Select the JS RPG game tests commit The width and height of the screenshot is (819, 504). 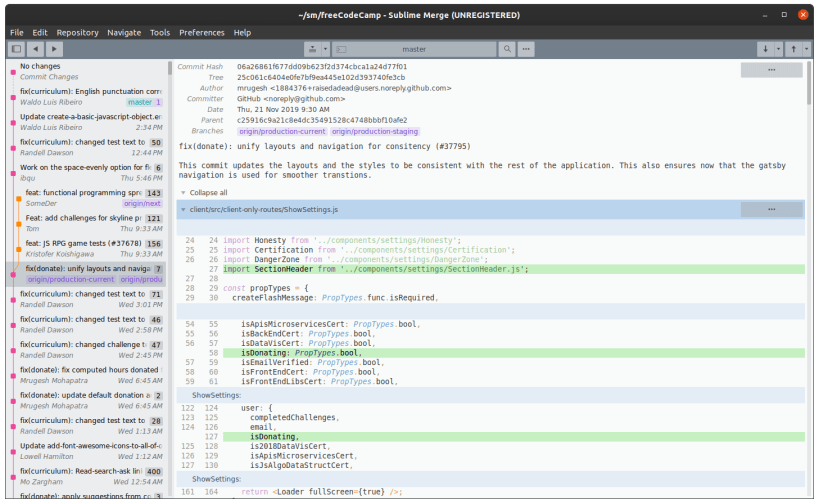coord(88,249)
